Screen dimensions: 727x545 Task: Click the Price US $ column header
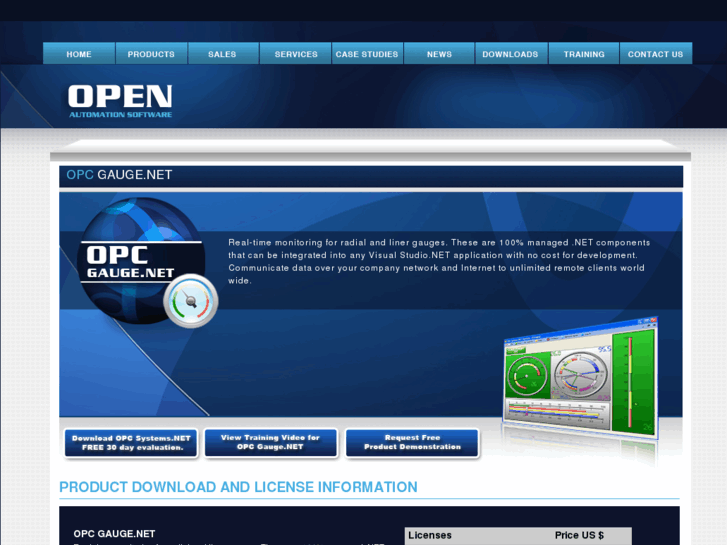(579, 535)
